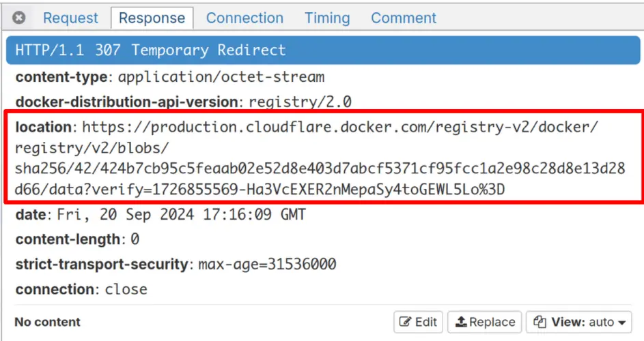644x341 pixels.
Task: Open the Connection tab
Action: (244, 18)
